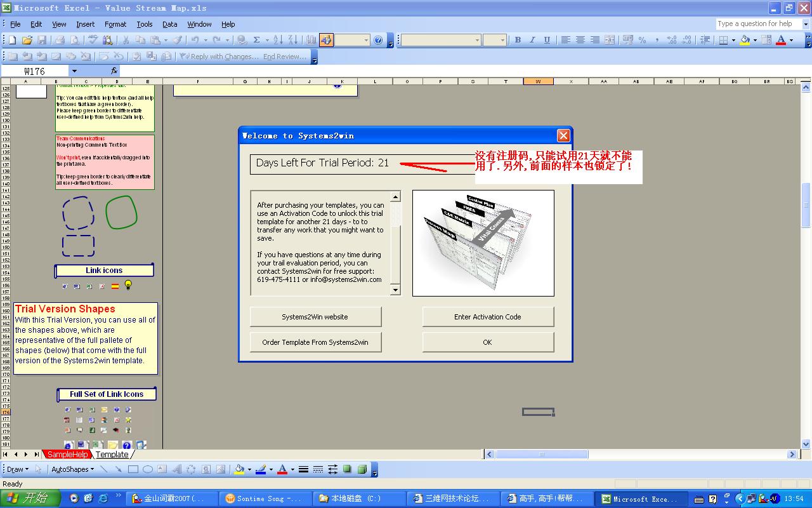Click the Decrease Indent icon
The image size is (812, 508).
[705, 40]
